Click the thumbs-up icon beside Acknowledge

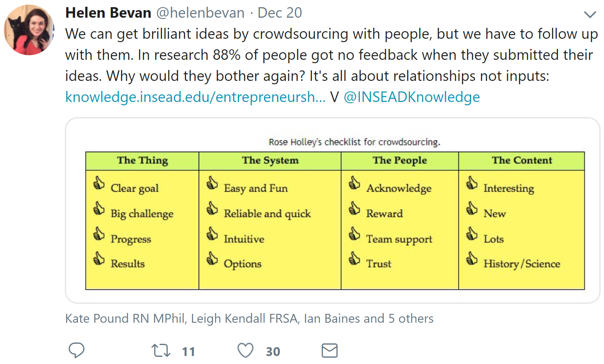(355, 183)
